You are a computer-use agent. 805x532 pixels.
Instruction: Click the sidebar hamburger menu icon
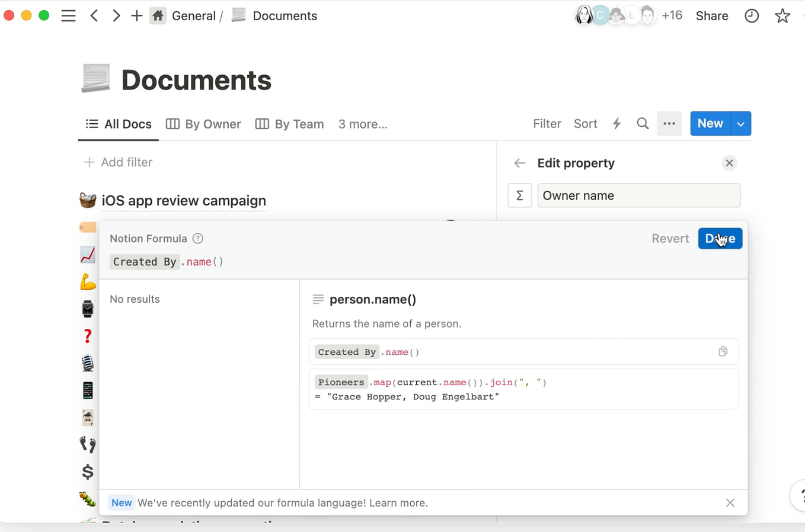(x=68, y=15)
